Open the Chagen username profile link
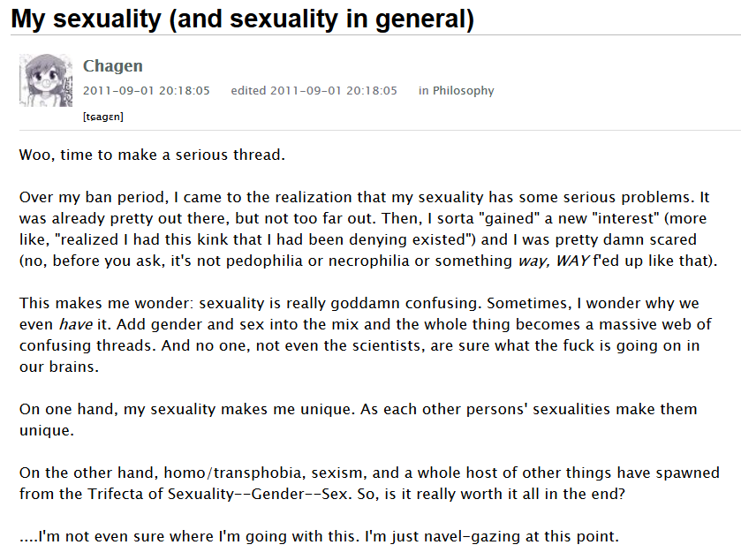The image size is (741, 560). (112, 65)
